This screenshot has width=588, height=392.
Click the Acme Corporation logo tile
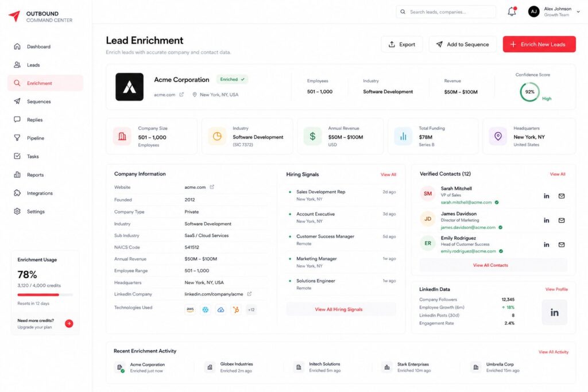[x=129, y=87]
